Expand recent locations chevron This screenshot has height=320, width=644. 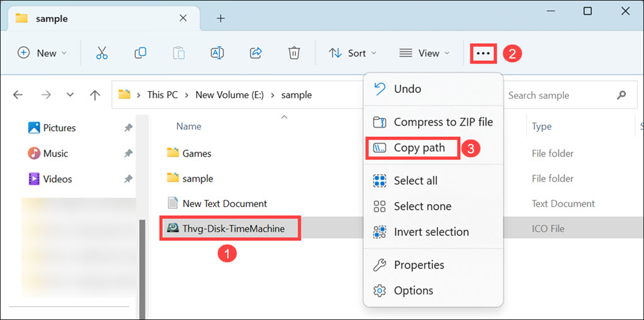70,95
